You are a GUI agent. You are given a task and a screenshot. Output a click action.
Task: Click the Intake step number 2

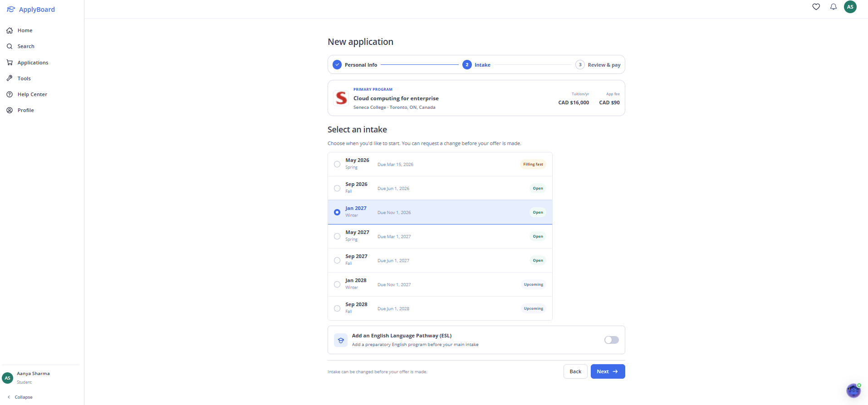(467, 65)
